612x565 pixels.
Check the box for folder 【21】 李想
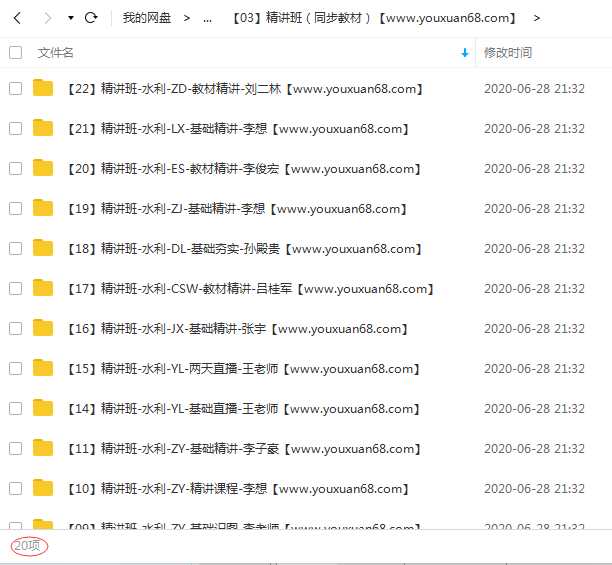[16, 128]
